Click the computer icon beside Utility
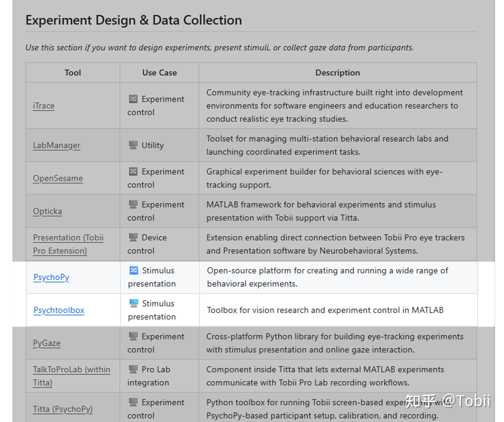504x422 pixels. point(133,145)
